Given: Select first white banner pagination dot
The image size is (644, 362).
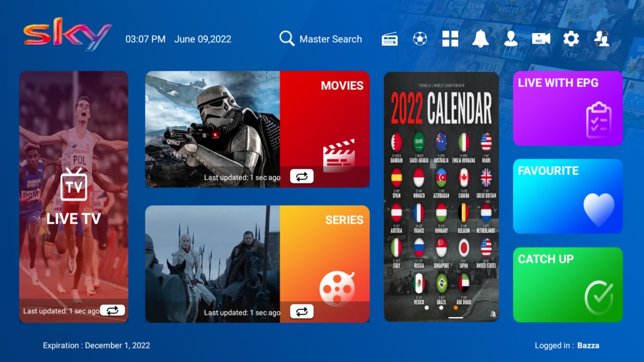Looking at the screenshot, I should [x=427, y=307].
